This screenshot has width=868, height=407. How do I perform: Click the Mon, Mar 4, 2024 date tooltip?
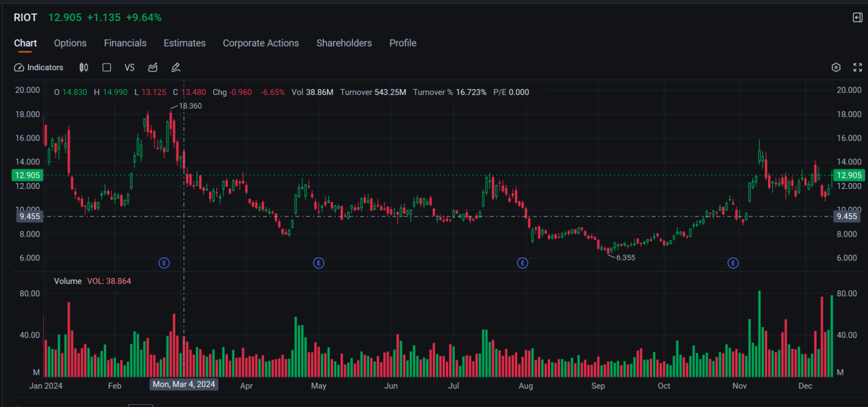[x=184, y=384]
